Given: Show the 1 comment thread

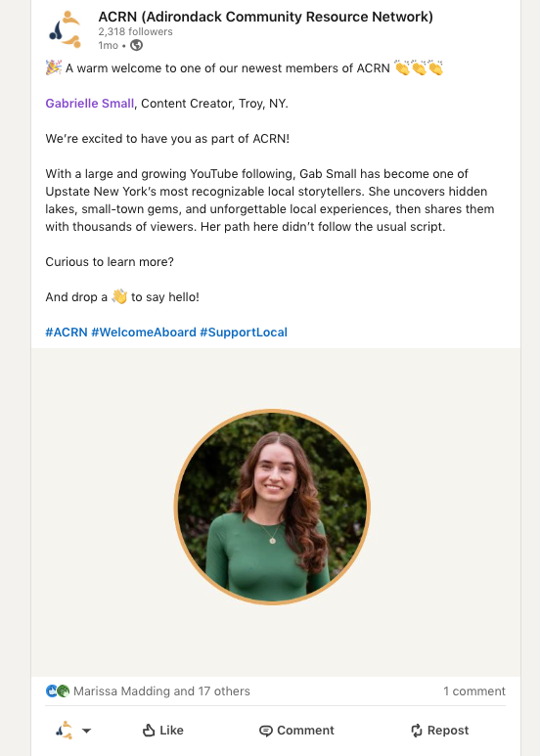Looking at the screenshot, I should pos(474,690).
